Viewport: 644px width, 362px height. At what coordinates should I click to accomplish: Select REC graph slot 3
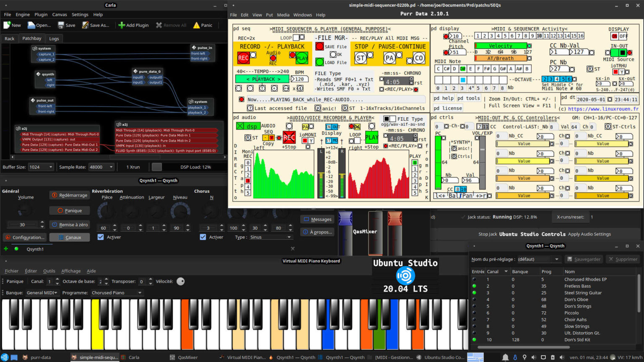248,181
